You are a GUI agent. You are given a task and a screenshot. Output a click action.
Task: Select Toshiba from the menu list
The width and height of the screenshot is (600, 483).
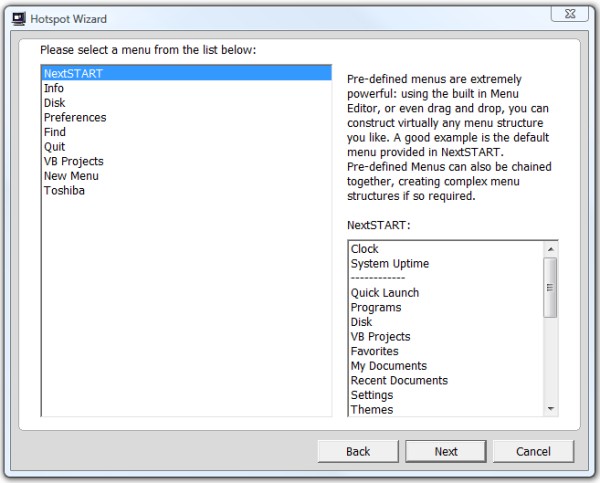click(x=64, y=190)
